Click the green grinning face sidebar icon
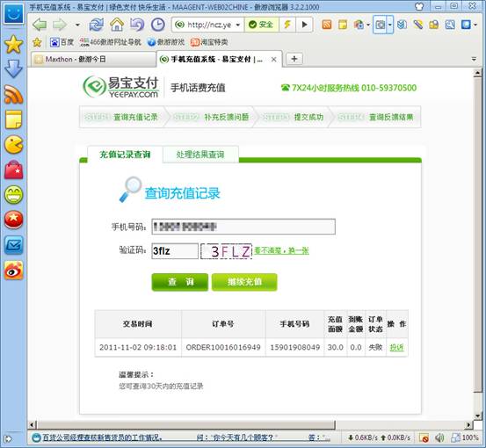Screen dimensions: 486x448 pos(13,195)
